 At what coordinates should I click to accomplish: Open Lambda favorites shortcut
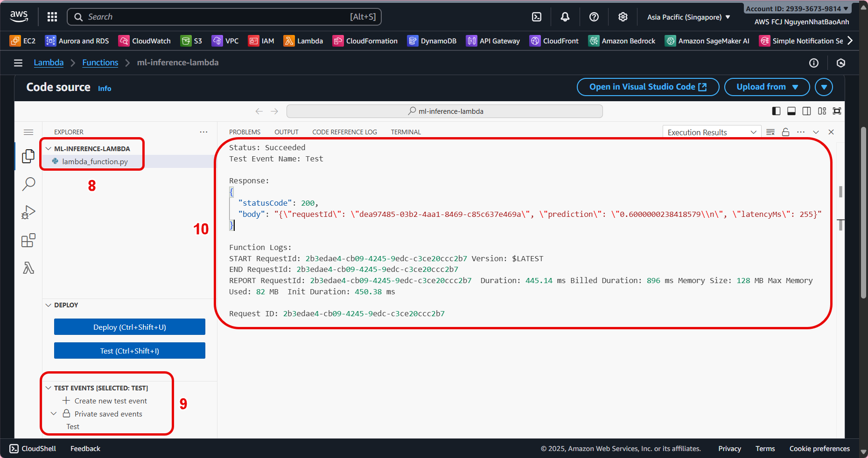(303, 41)
